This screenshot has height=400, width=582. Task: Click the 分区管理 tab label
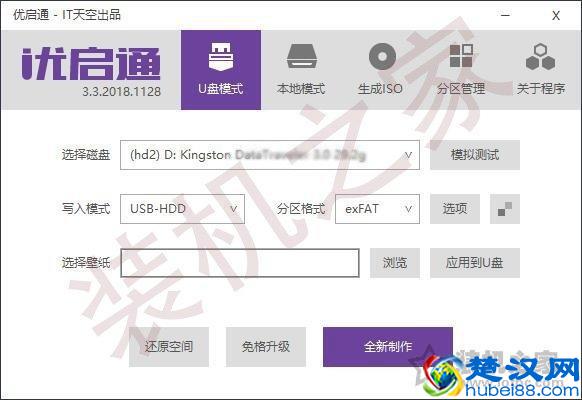[x=461, y=89]
